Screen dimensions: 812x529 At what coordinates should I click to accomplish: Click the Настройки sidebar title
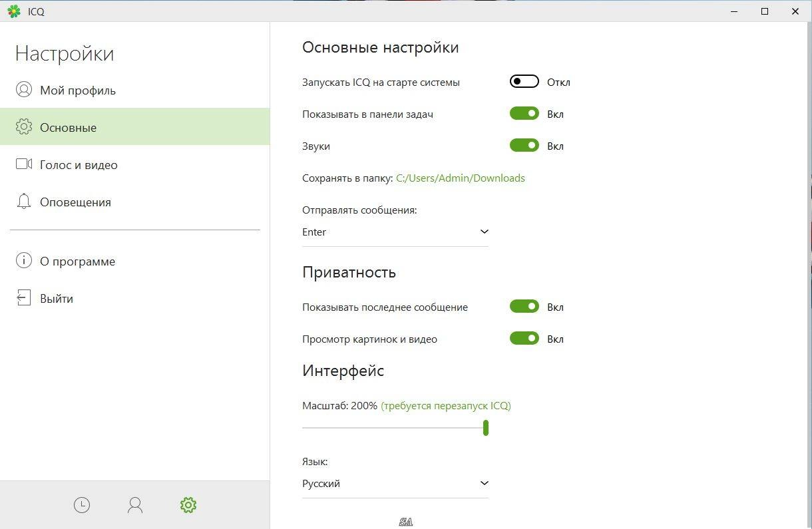pos(65,54)
